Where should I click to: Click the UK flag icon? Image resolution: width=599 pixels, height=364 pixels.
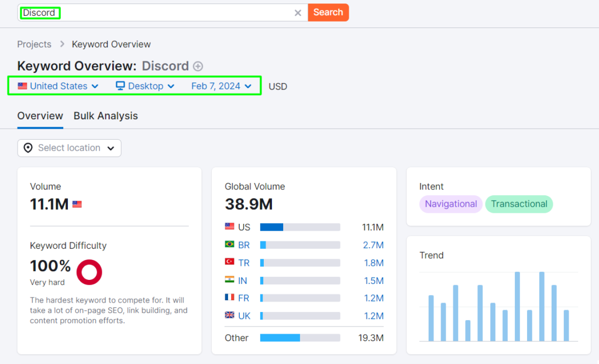(229, 315)
